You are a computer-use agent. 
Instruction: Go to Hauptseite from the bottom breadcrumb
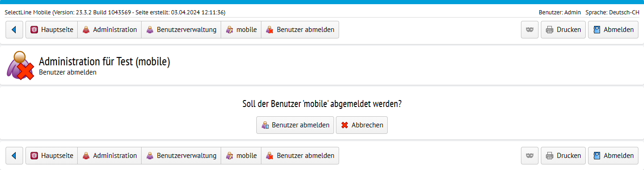click(x=51, y=156)
